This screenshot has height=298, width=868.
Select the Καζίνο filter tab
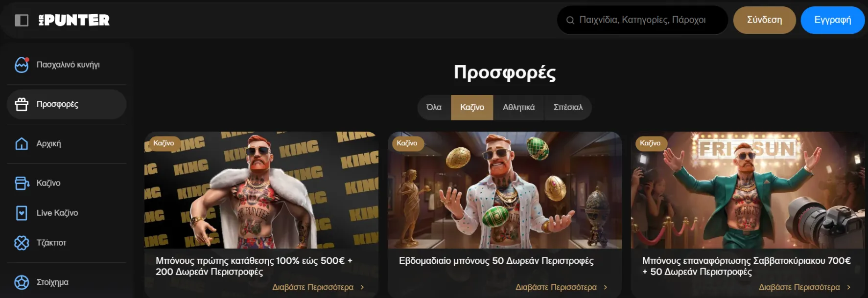click(x=472, y=107)
